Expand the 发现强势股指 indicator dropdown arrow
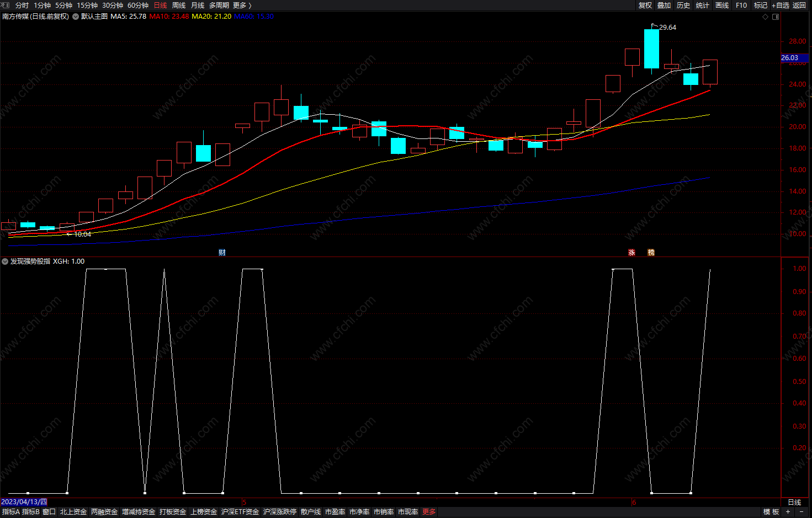This screenshot has height=518, width=812. (x=5, y=261)
